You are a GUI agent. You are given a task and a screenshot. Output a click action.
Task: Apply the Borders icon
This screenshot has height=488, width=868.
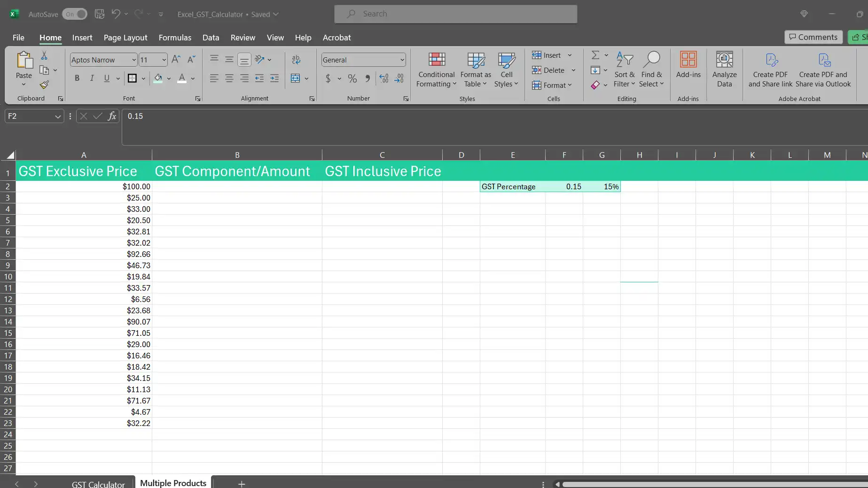(133, 78)
